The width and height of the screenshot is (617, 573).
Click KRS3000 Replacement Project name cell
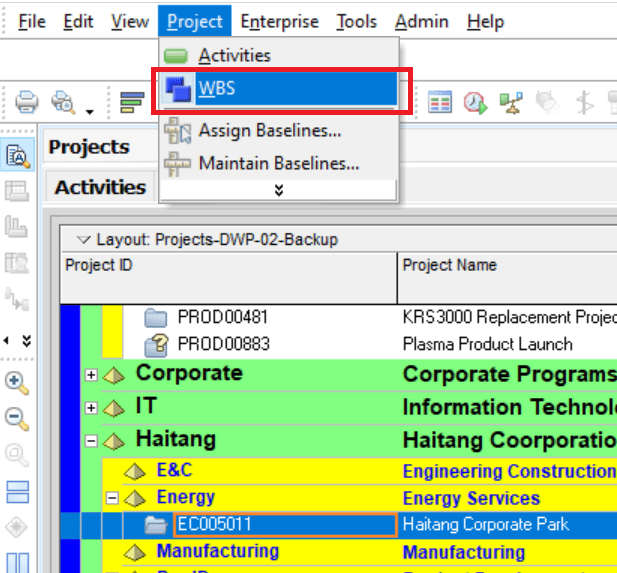click(x=508, y=317)
